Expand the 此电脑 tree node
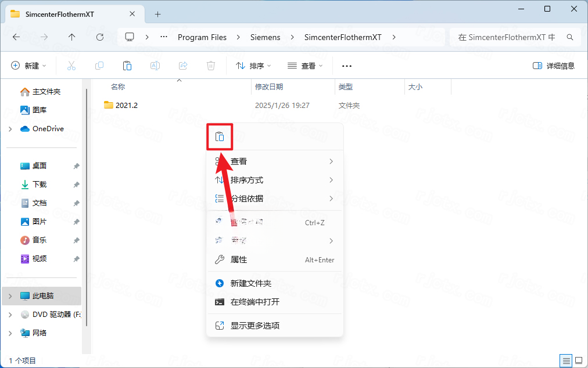588x368 pixels. click(10, 296)
